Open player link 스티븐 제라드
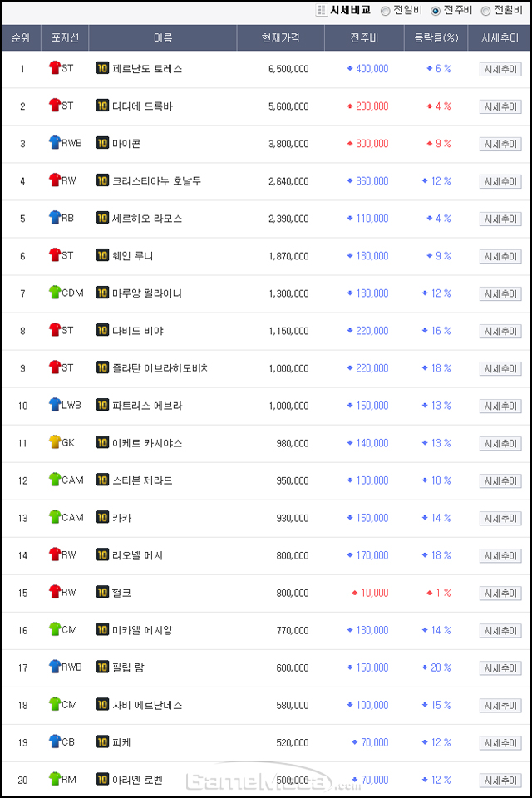 pyautogui.click(x=142, y=480)
